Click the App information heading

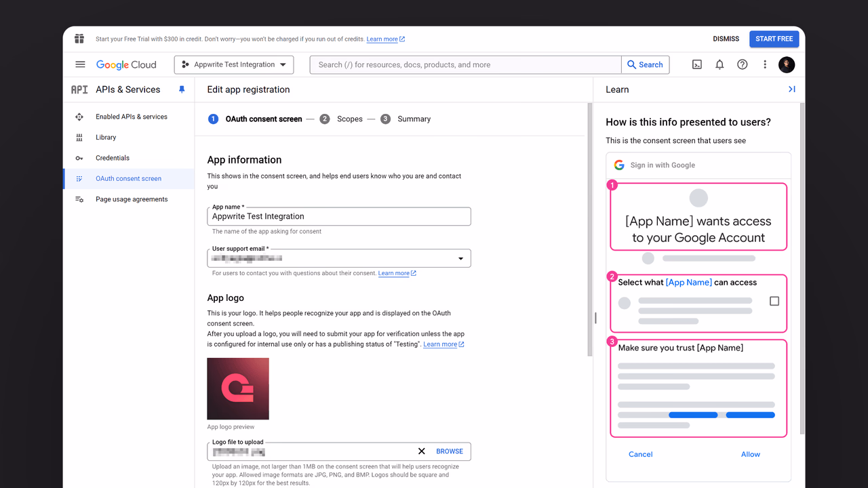point(244,160)
